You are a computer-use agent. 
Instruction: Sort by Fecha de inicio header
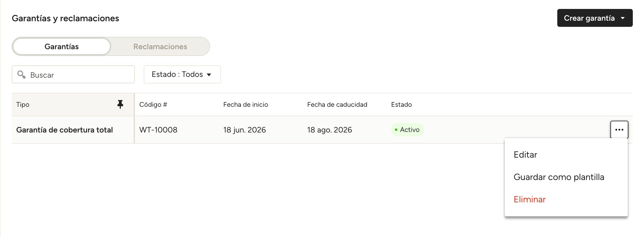pos(245,105)
